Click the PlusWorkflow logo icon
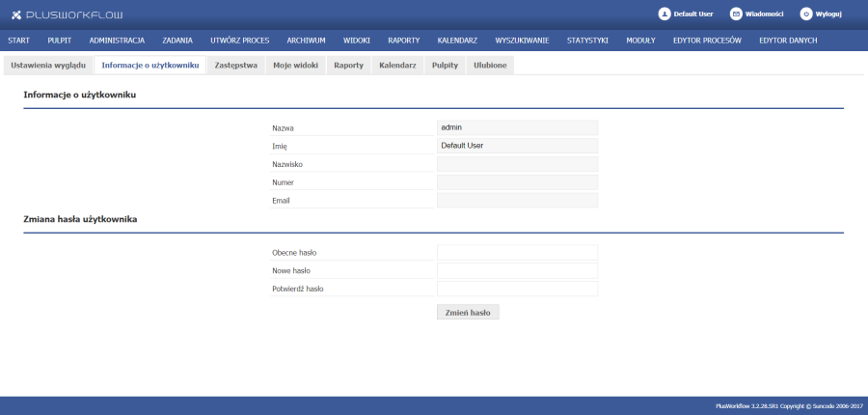 point(16,15)
